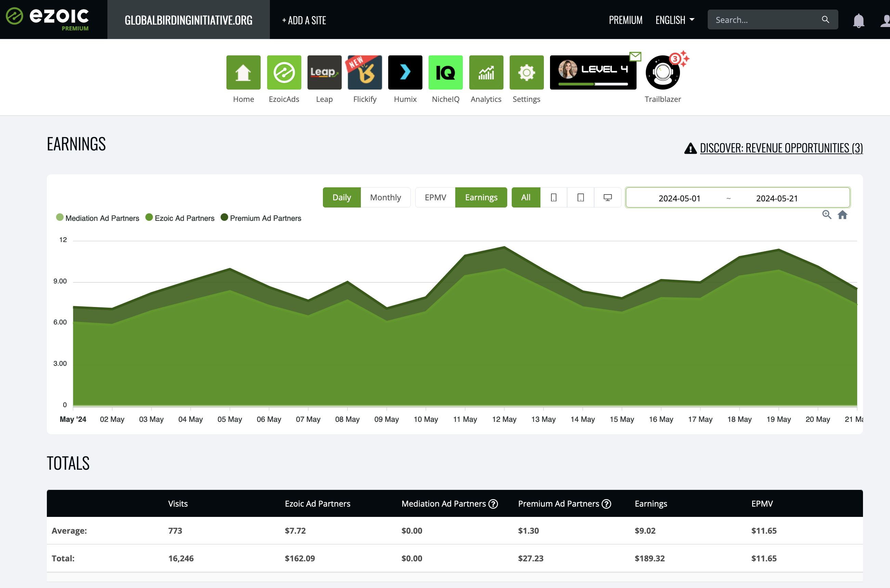Image resolution: width=890 pixels, height=588 pixels.
Task: Open the end date 2024-05-21 picker
Action: 777,198
